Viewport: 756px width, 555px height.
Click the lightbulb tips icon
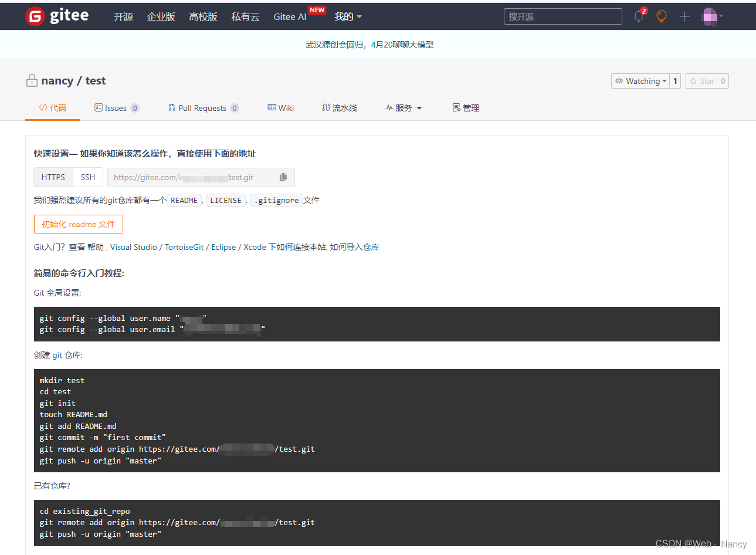tap(662, 16)
